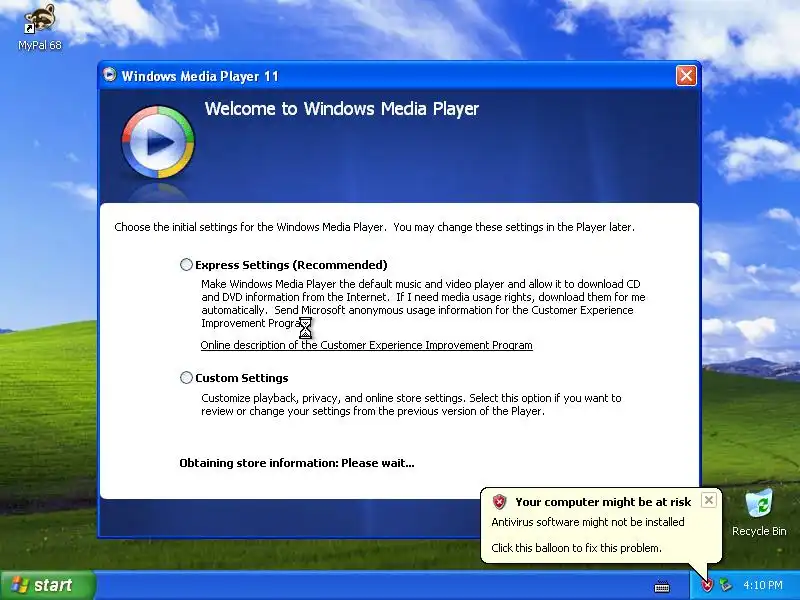Click the Express Settings description paragraph
This screenshot has height=600, width=800.
pos(423,304)
